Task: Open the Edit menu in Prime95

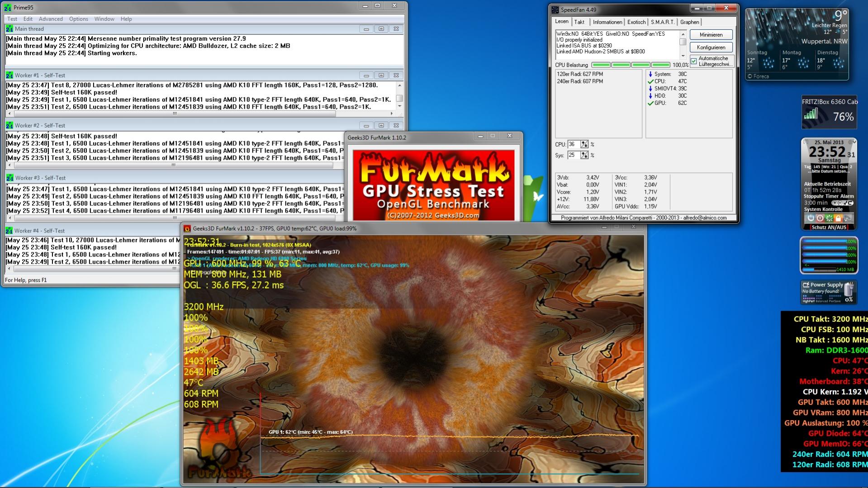Action: [28, 19]
